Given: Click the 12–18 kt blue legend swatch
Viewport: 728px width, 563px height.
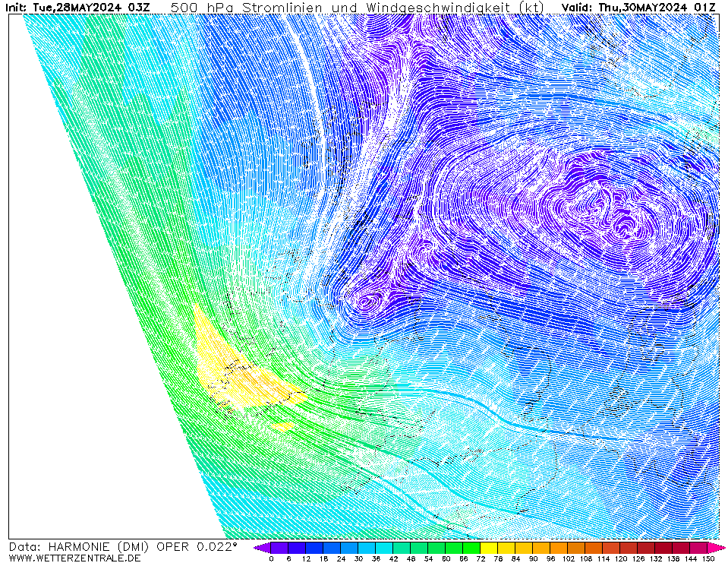Looking at the screenshot, I should pos(314,548).
